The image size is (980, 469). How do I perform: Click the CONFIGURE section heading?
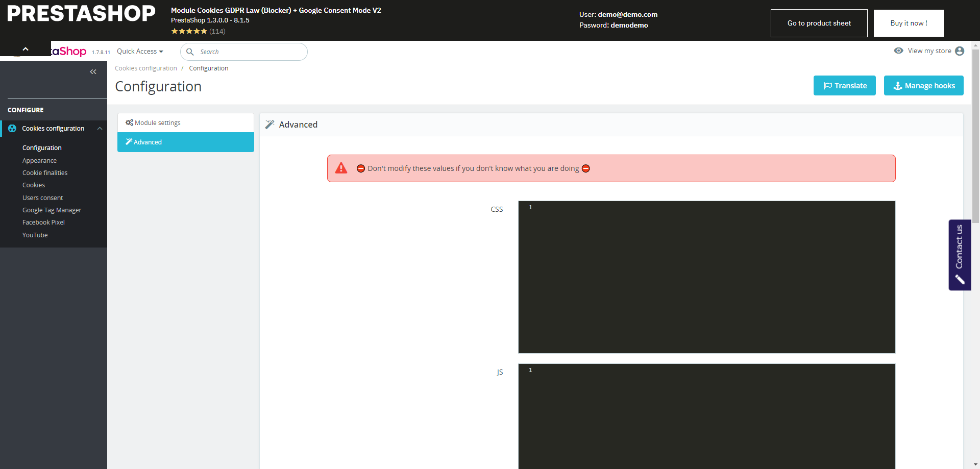(26, 110)
